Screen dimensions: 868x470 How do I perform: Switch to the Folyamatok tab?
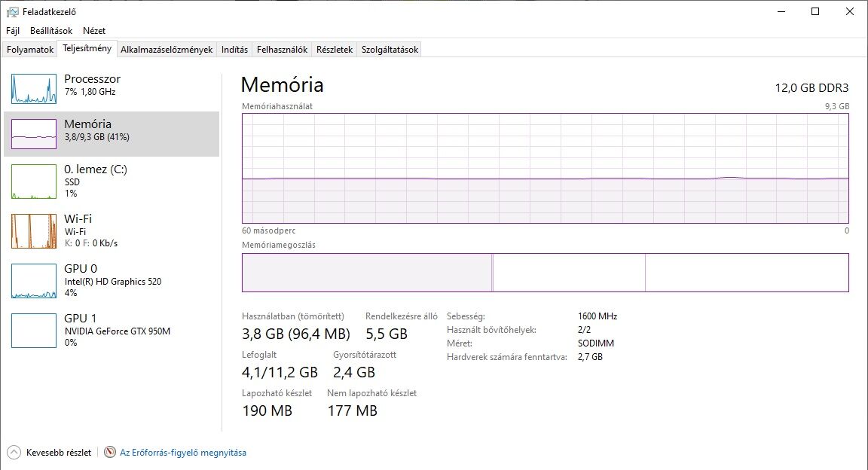pos(30,49)
